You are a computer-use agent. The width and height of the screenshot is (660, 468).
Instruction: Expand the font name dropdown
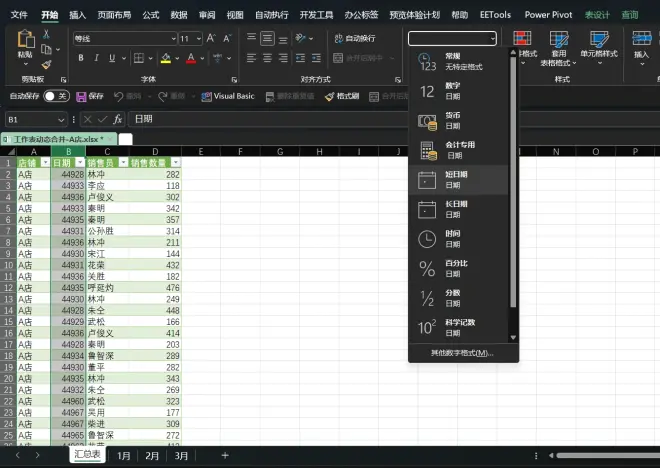click(173, 39)
